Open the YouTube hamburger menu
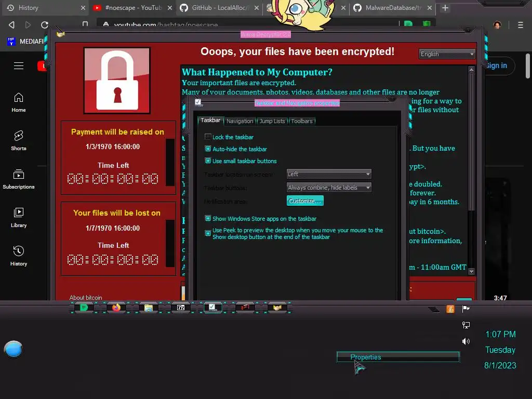Viewport: 532px width, 399px height. click(19, 66)
